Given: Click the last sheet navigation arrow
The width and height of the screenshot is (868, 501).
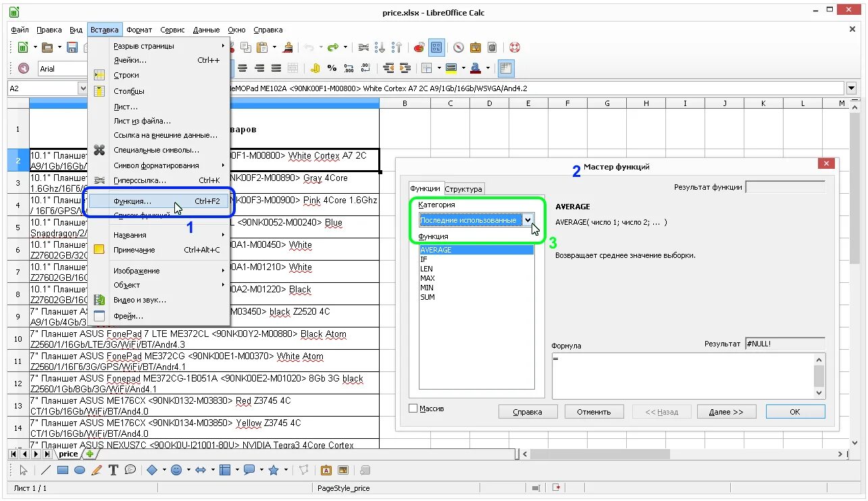Looking at the screenshot, I should [x=47, y=454].
